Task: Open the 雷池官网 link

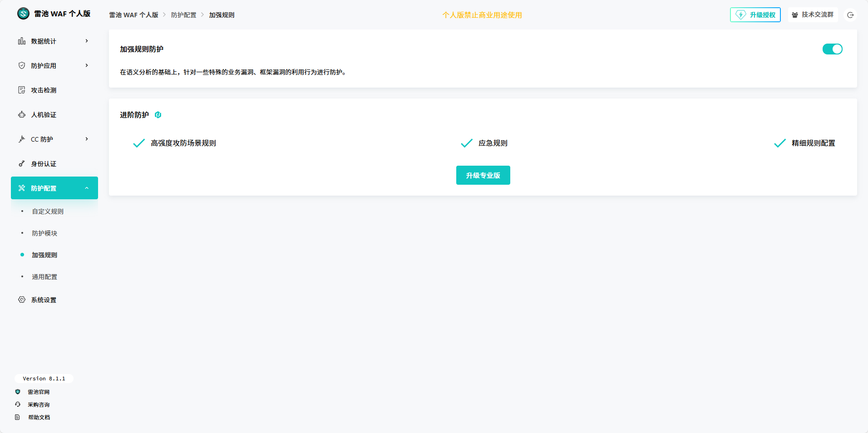Action: 39,392
